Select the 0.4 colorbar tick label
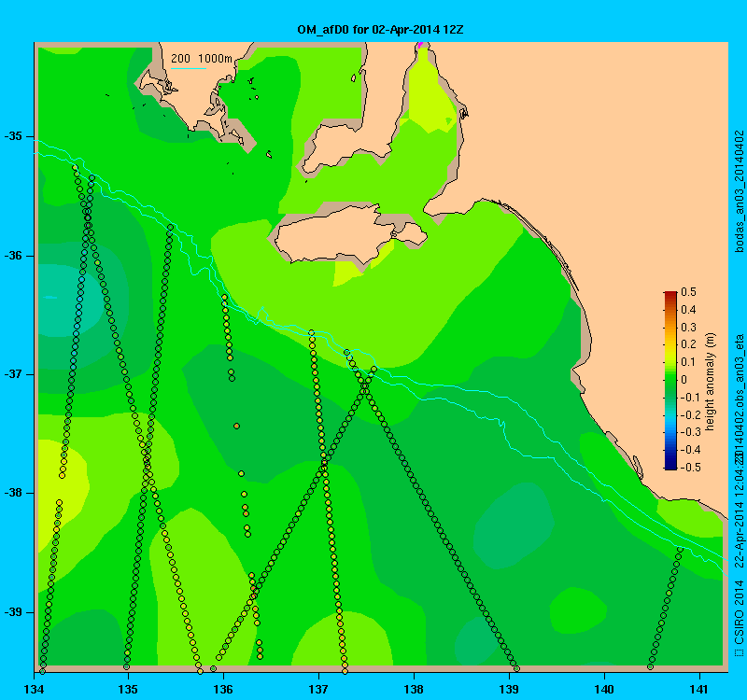This screenshot has height=700, width=747. click(x=689, y=310)
